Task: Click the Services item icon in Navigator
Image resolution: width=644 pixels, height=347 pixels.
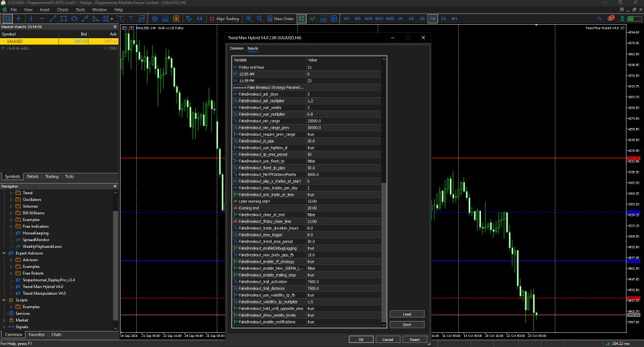Action: click(11, 314)
